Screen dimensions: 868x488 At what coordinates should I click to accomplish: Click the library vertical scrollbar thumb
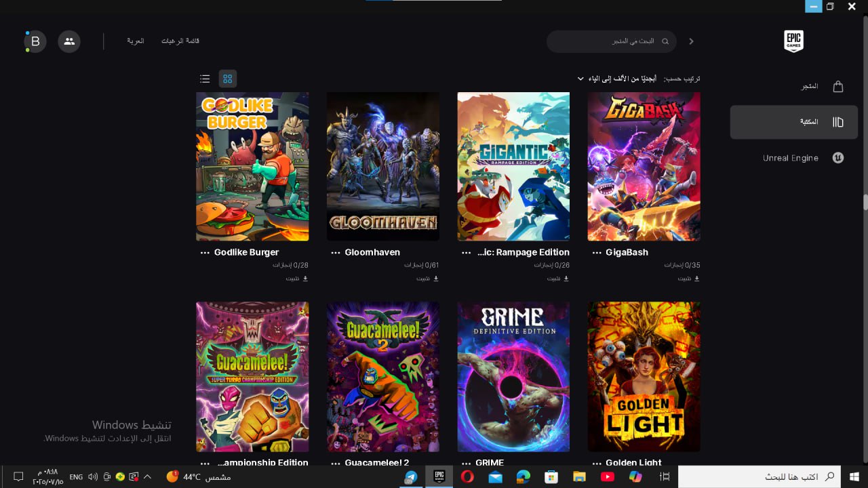[865, 203]
